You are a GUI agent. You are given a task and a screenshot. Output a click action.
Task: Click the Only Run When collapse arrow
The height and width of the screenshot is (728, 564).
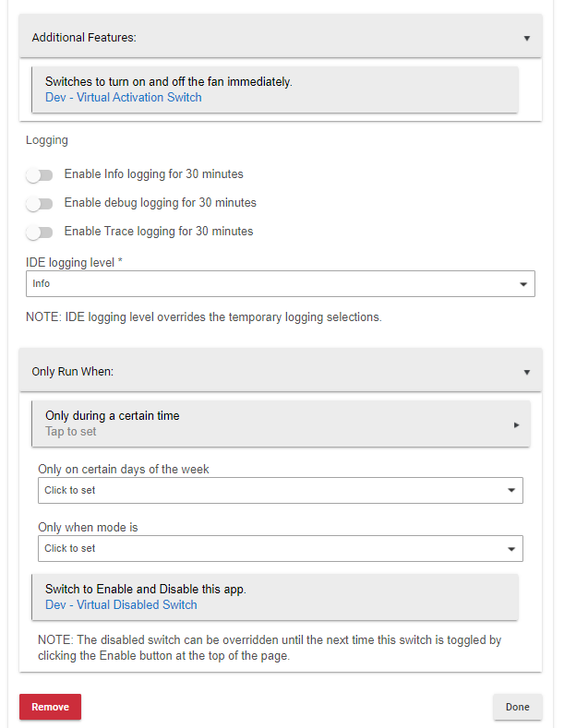[x=527, y=373]
